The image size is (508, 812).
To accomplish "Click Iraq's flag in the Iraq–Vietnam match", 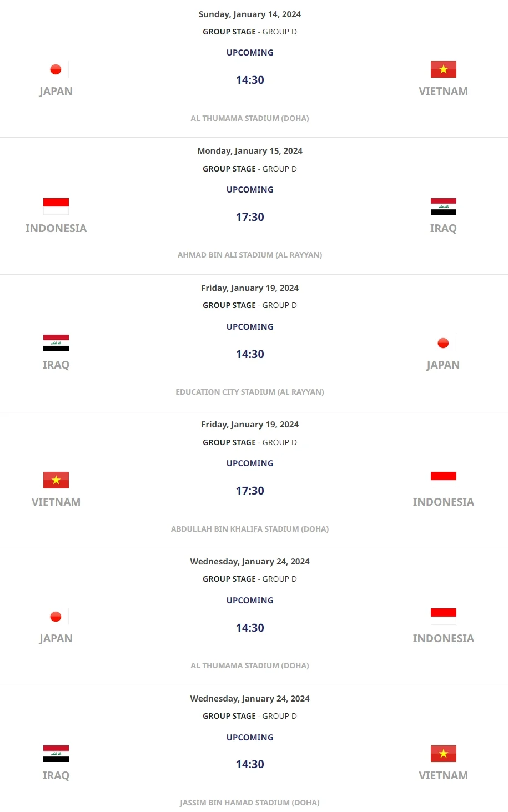I will tap(56, 754).
